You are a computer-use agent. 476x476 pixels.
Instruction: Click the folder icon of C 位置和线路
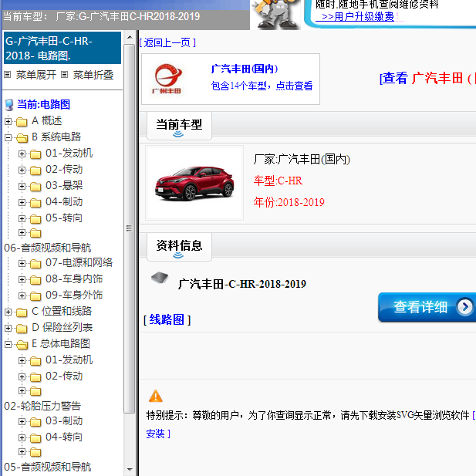point(22,312)
